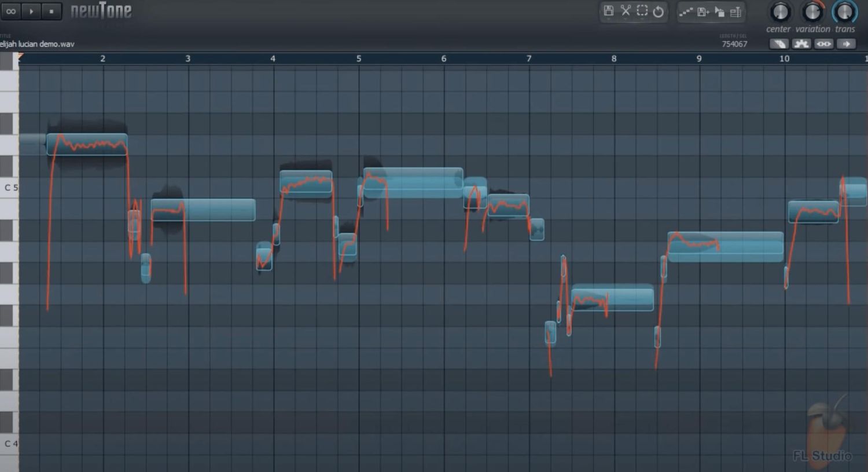This screenshot has width=868, height=472.
Task: Toggle the link chain button
Action: tap(824, 43)
